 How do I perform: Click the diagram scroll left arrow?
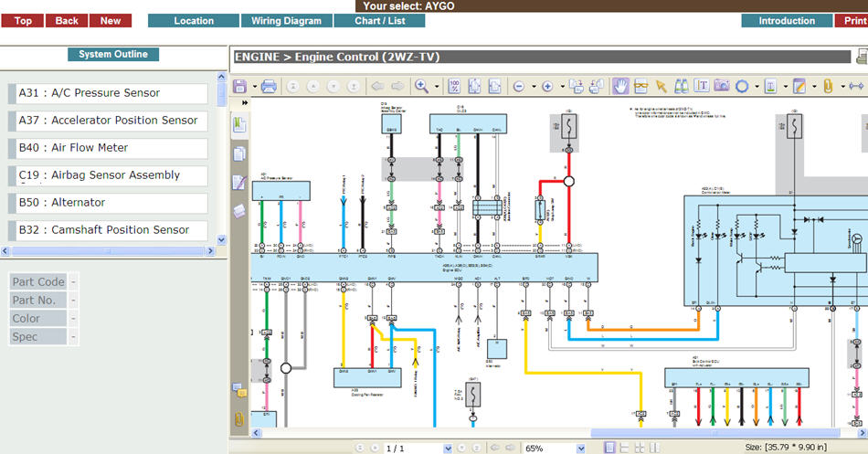point(257,433)
